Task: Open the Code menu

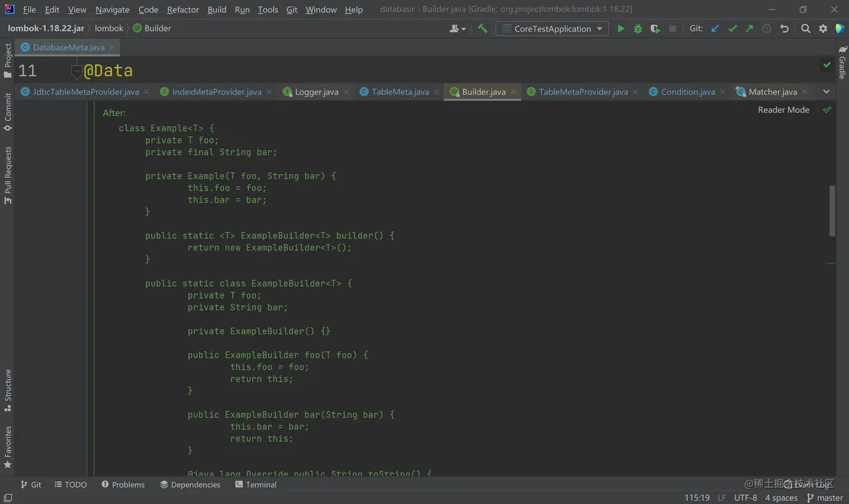Action: pos(148,10)
